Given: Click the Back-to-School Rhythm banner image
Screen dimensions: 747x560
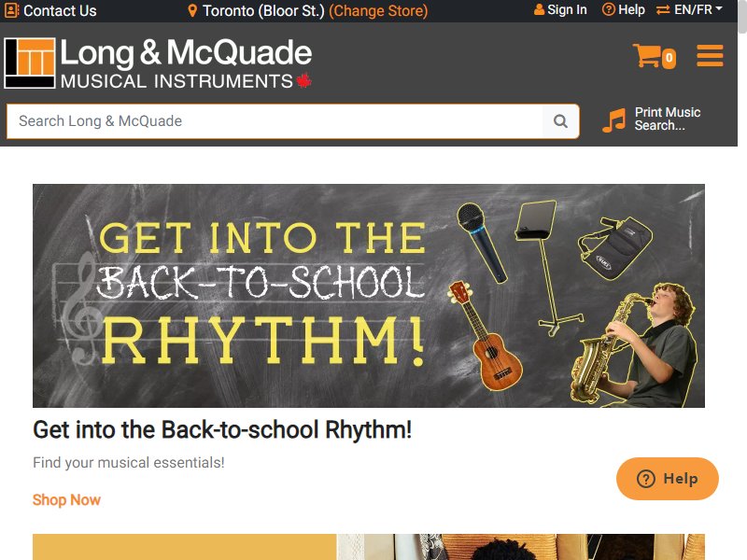Looking at the screenshot, I should pos(368,296).
